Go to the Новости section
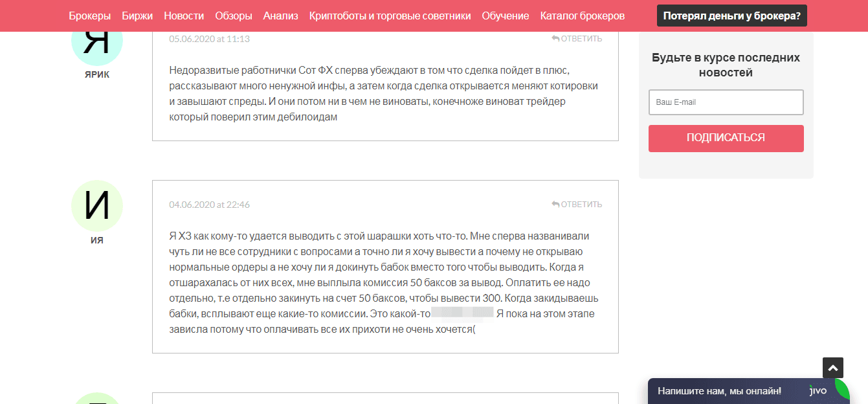The image size is (868, 404). [184, 16]
